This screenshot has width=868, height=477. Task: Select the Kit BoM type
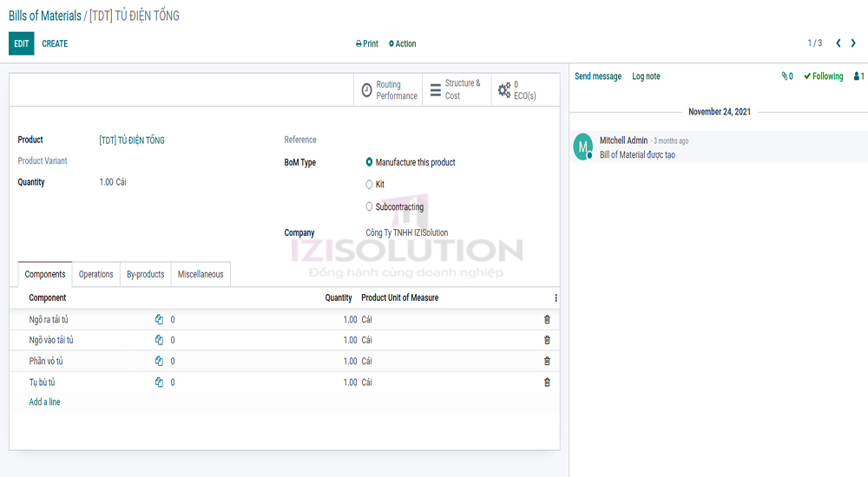click(x=370, y=185)
